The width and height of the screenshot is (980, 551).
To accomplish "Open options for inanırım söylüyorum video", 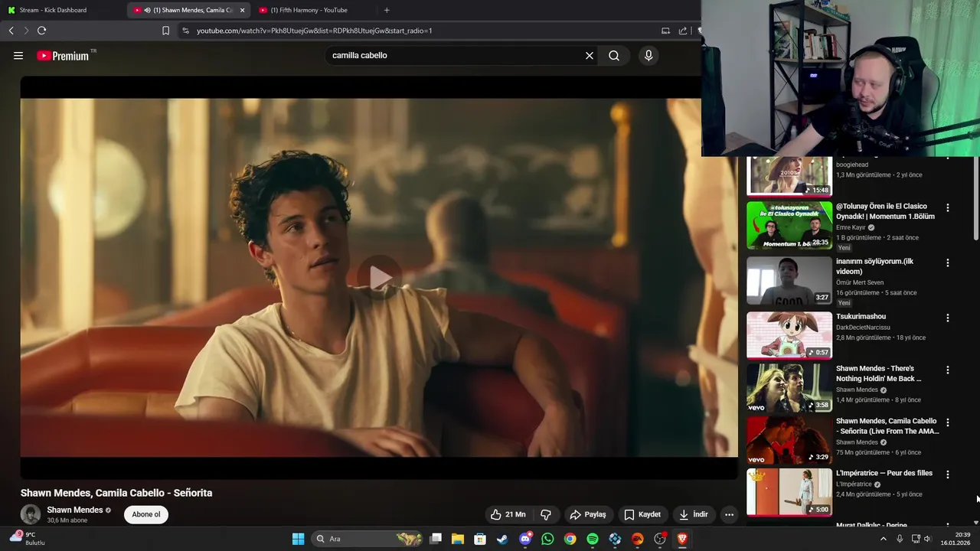I will pyautogui.click(x=947, y=262).
